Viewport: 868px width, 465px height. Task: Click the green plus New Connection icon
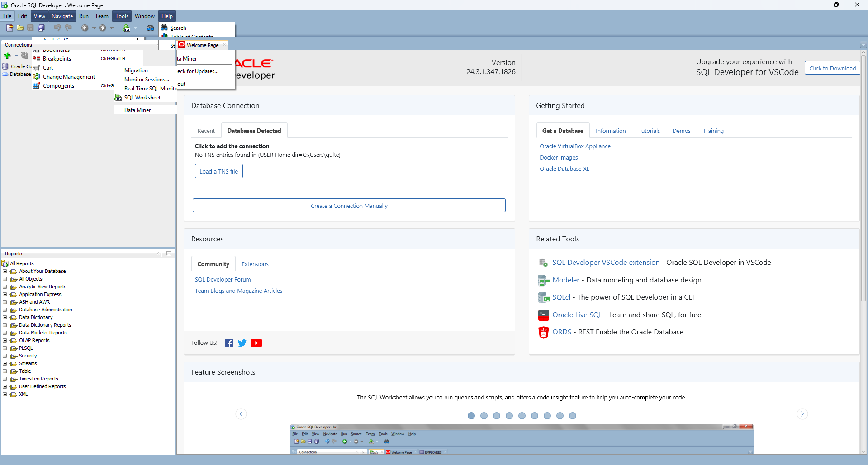(7, 56)
